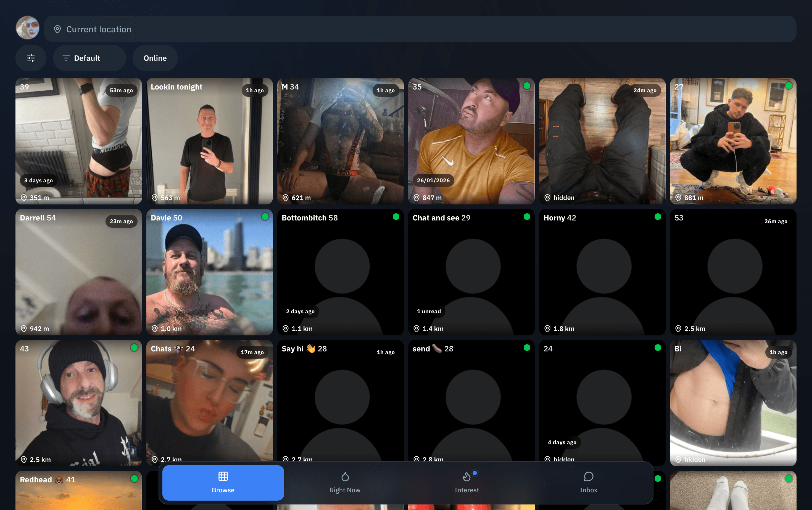Click the 1.8 km distance on Horny 42

coord(564,328)
